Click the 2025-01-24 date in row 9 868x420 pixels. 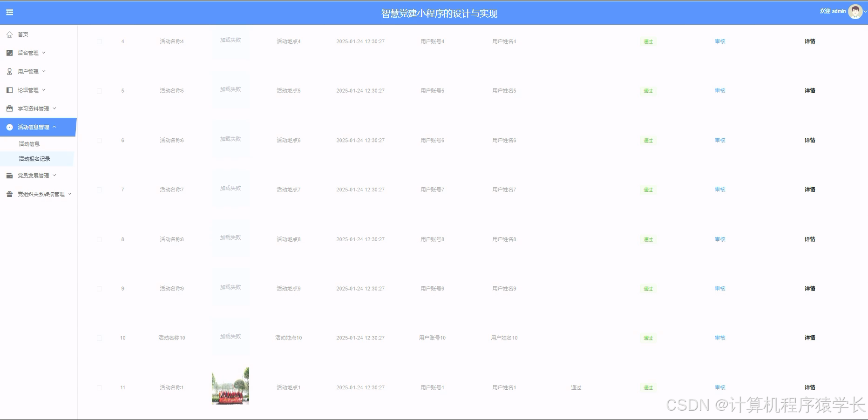click(360, 289)
